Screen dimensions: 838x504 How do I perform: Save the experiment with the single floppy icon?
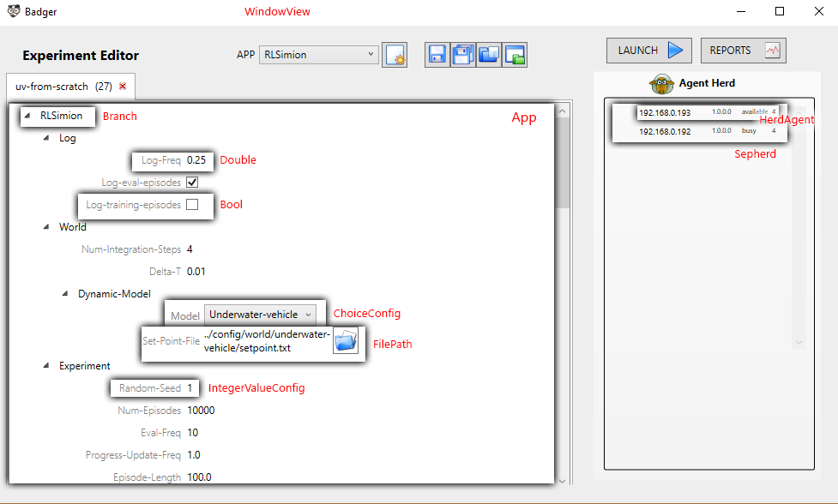(437, 55)
